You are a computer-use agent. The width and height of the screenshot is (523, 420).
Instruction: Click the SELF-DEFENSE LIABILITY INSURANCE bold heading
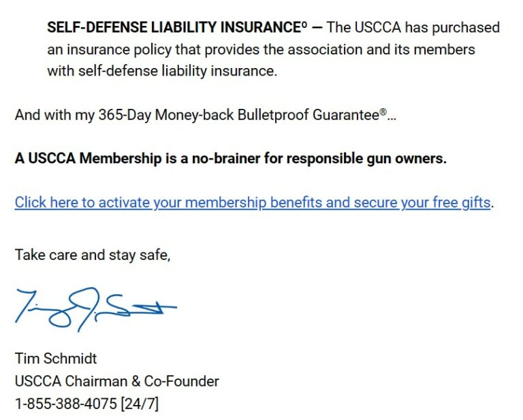[173, 28]
